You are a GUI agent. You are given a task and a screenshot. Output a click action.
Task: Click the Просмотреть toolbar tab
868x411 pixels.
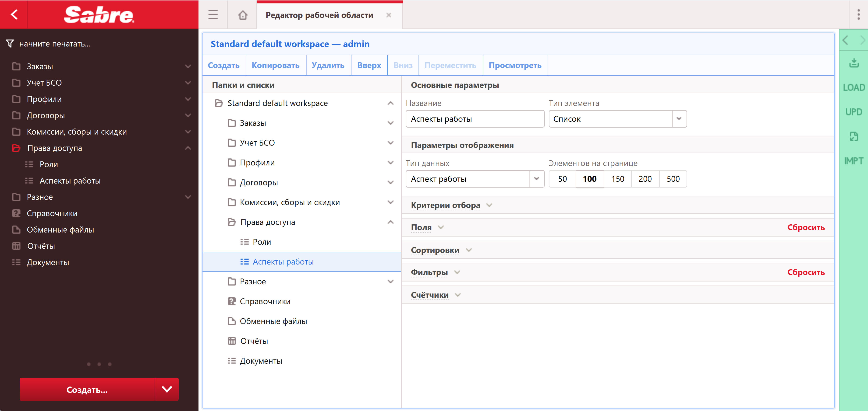[515, 65]
